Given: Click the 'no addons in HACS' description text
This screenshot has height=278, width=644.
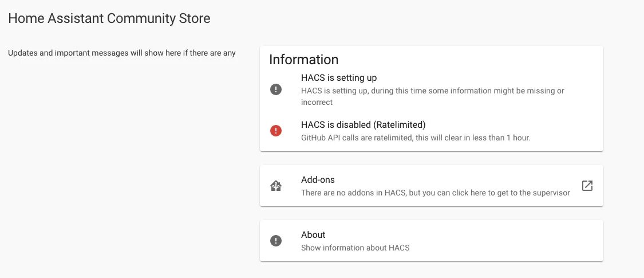Looking at the screenshot, I should tap(435, 193).
